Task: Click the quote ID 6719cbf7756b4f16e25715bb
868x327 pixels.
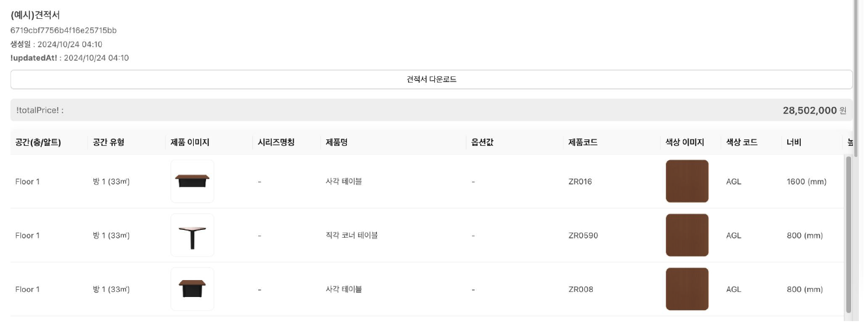Action: (63, 31)
